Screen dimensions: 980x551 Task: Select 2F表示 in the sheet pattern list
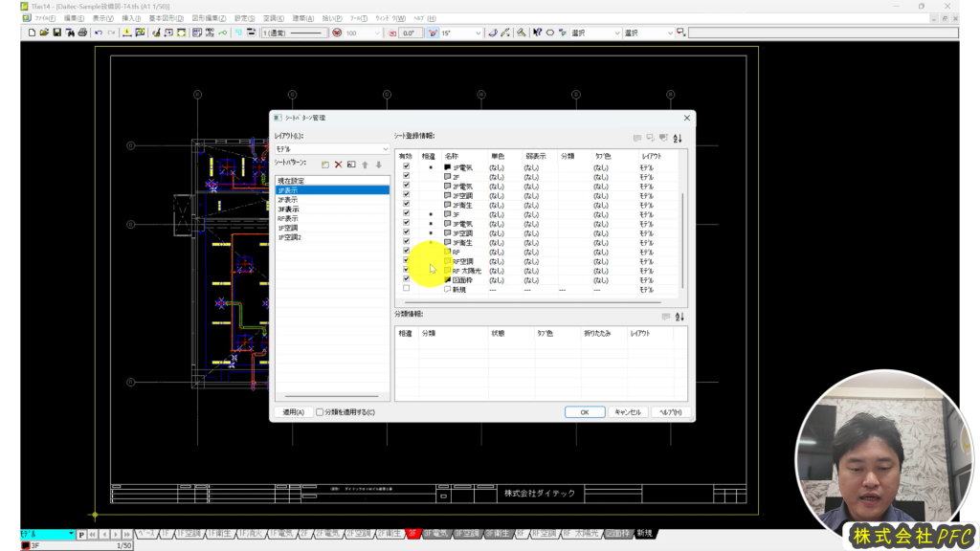[x=288, y=199]
